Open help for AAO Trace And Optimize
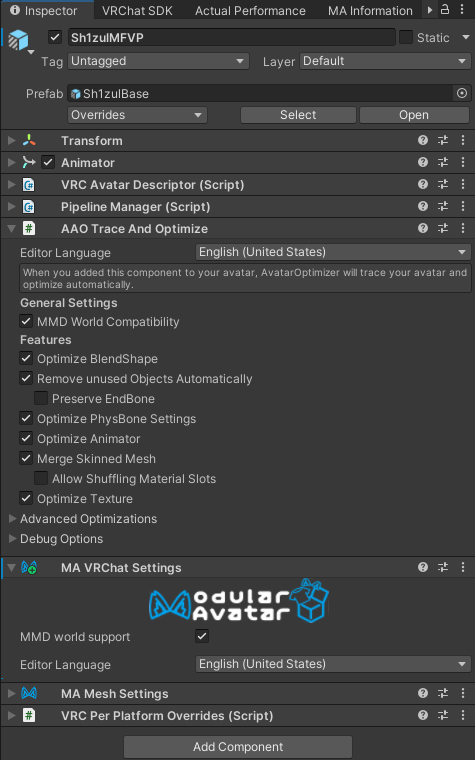Viewport: 475px width, 760px height. click(423, 228)
